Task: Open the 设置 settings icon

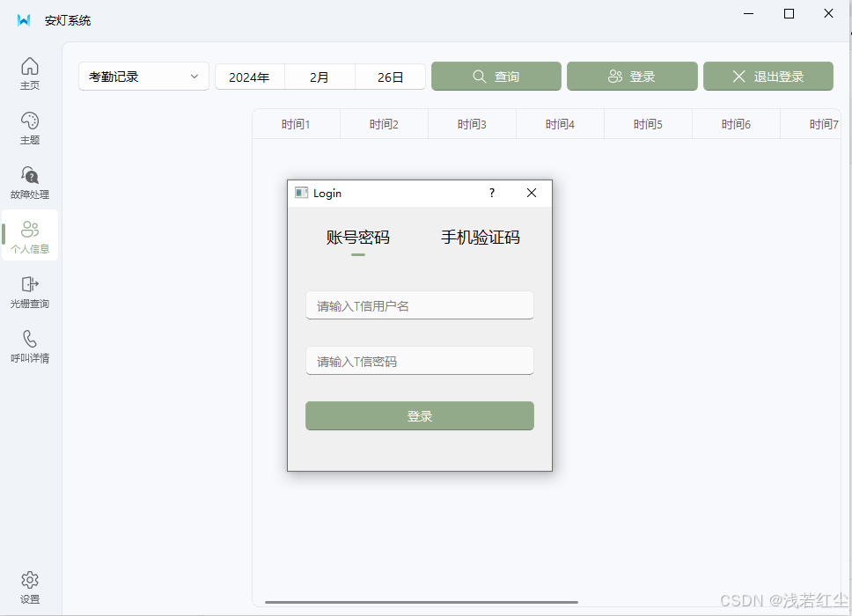Action: (29, 584)
